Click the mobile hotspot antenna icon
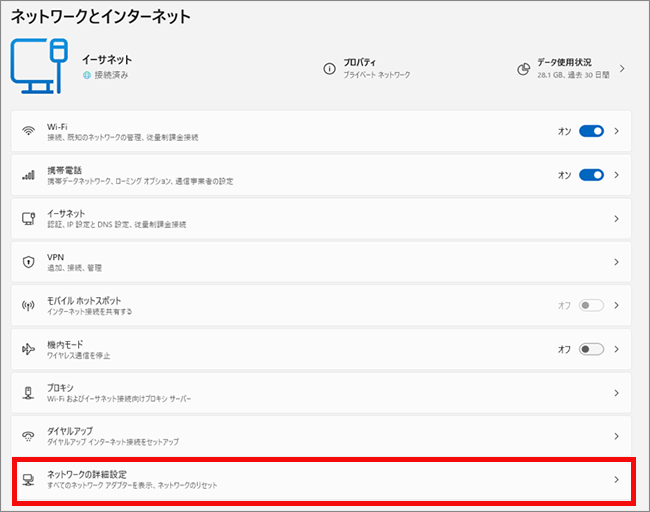 point(28,306)
